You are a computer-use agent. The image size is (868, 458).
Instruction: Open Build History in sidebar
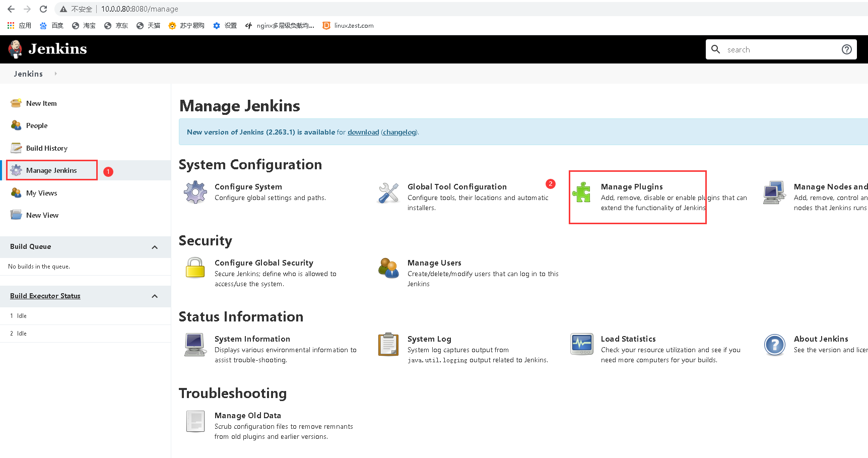tap(47, 148)
